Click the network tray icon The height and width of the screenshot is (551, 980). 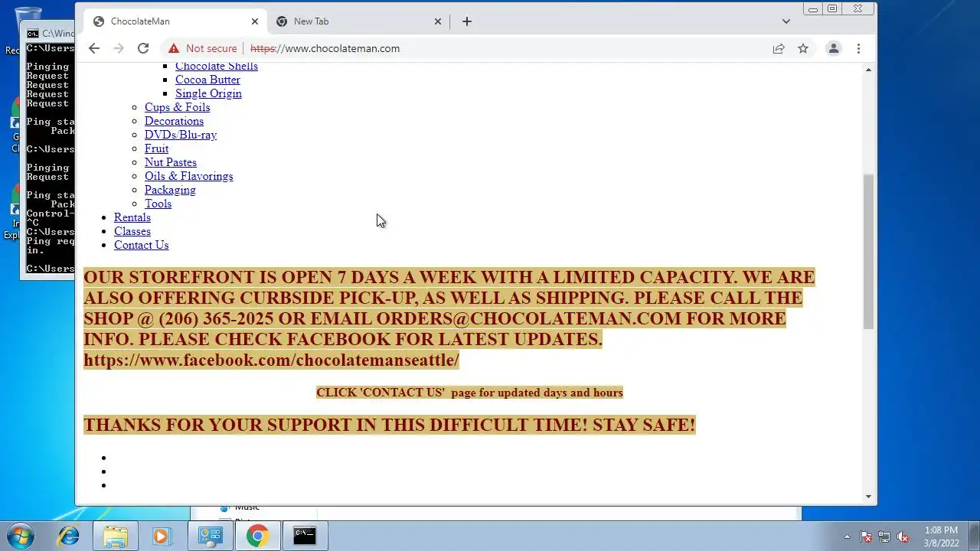click(884, 536)
